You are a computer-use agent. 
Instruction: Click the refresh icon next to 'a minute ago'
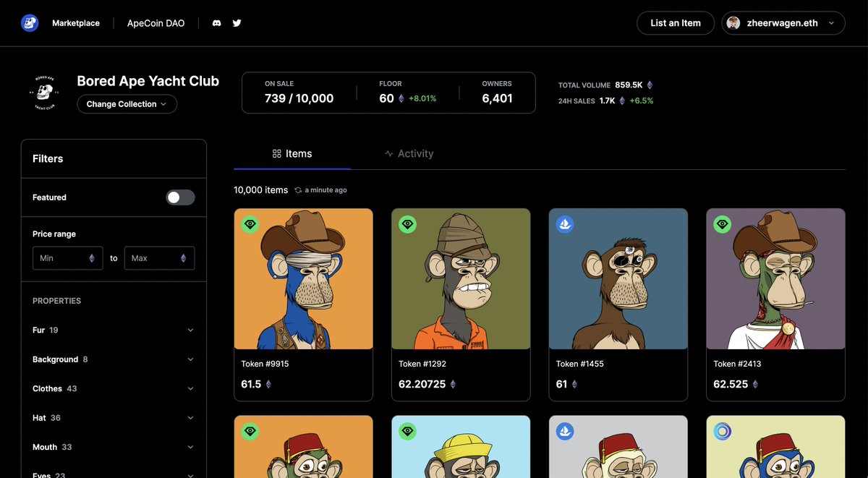coord(298,190)
